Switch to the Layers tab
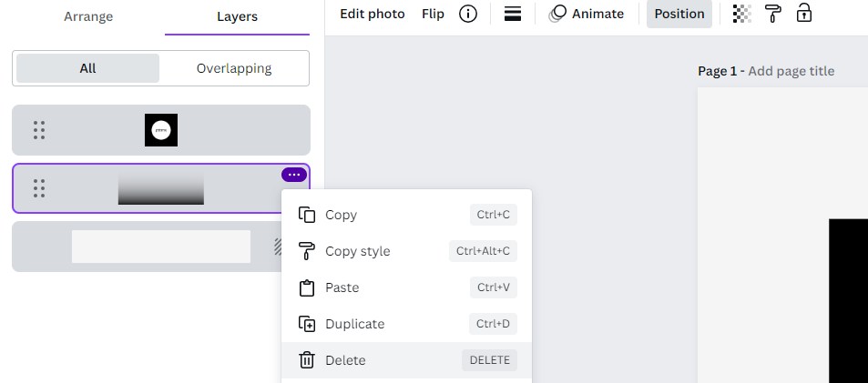The width and height of the screenshot is (868, 383). click(x=237, y=16)
